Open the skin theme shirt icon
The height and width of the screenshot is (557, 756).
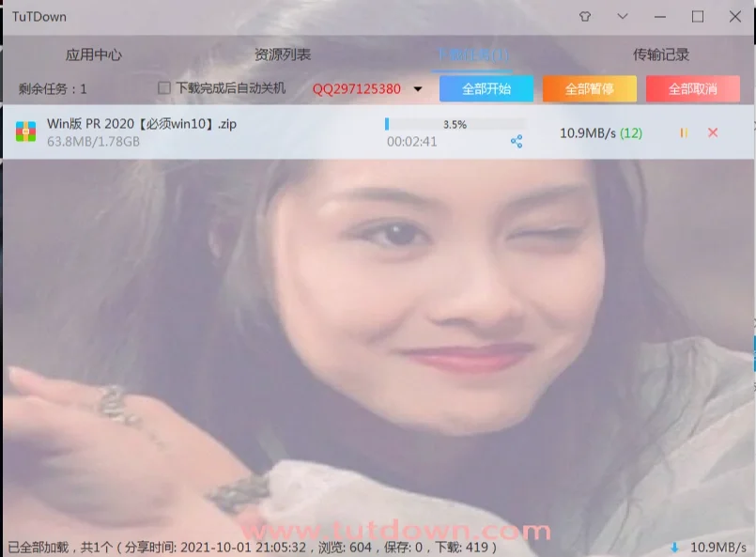(585, 17)
